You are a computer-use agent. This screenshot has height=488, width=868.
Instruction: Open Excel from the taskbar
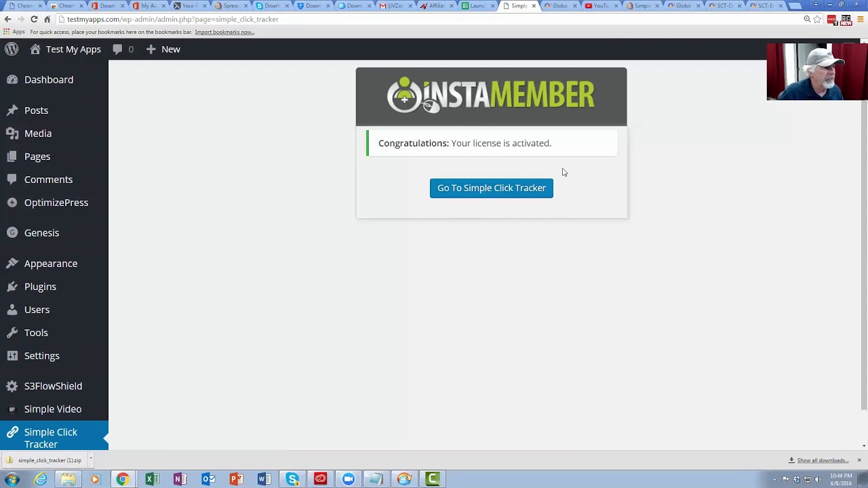(152, 479)
